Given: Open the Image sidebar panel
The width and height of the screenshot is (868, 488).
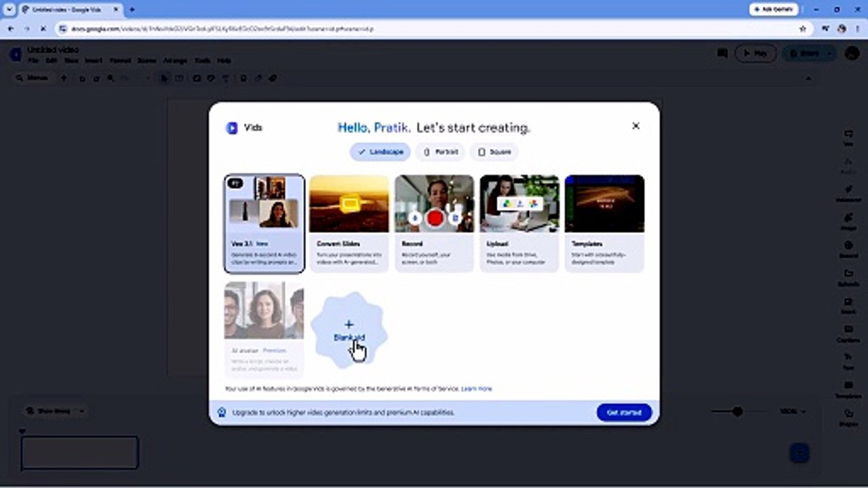Looking at the screenshot, I should coord(848,222).
